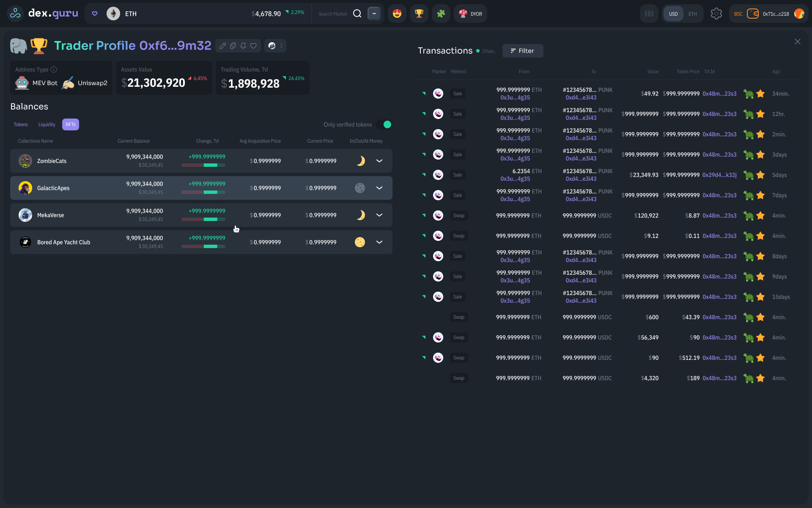The image size is (812, 508).
Task: Sort by Current Balance column header
Action: click(x=134, y=141)
